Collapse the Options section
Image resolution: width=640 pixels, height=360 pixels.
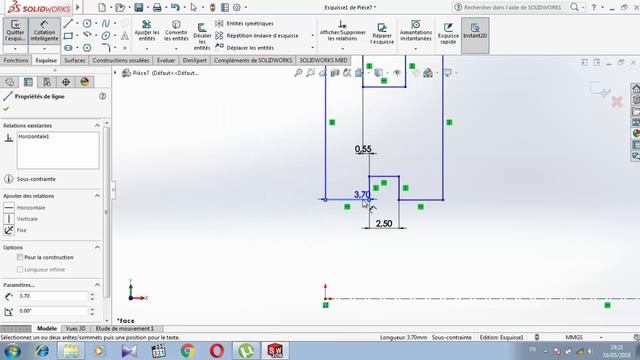(x=97, y=247)
